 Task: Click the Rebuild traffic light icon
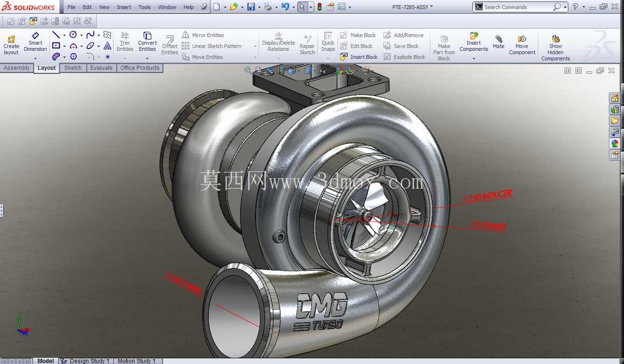[x=319, y=7]
